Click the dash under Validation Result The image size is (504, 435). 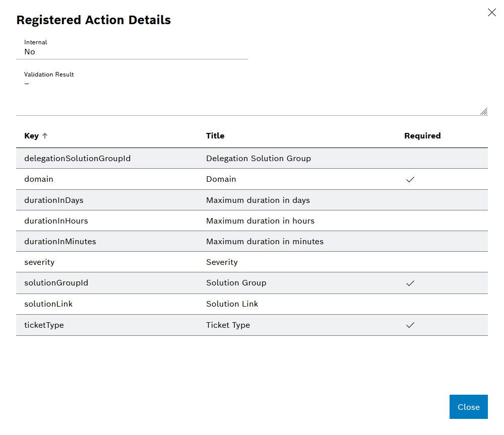coord(27,84)
